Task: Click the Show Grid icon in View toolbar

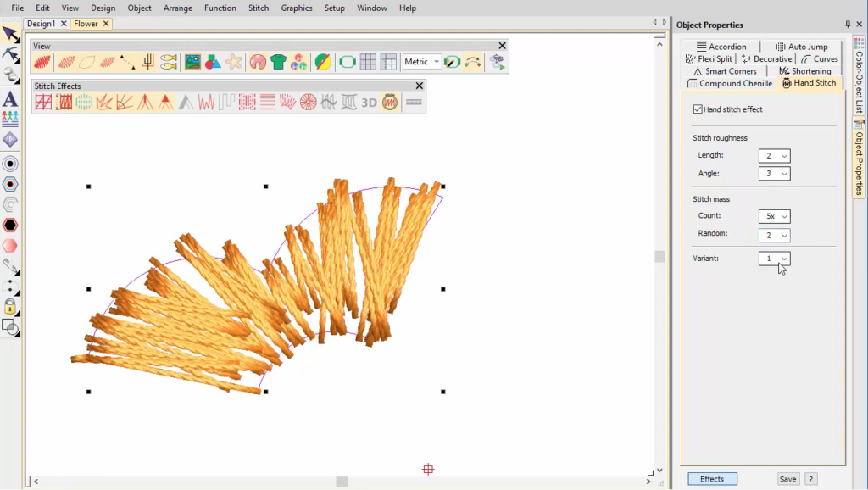Action: [368, 62]
